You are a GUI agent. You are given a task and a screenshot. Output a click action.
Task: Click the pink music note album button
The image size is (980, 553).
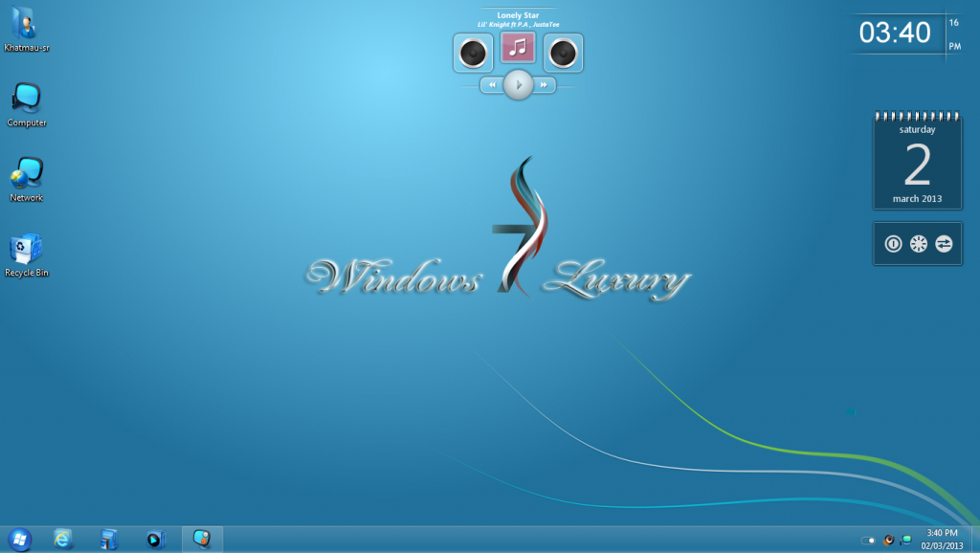click(x=518, y=48)
